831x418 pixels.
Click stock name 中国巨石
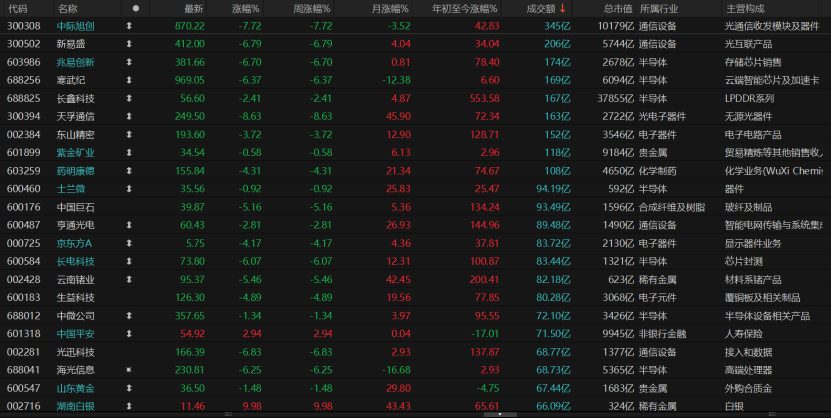[75, 207]
